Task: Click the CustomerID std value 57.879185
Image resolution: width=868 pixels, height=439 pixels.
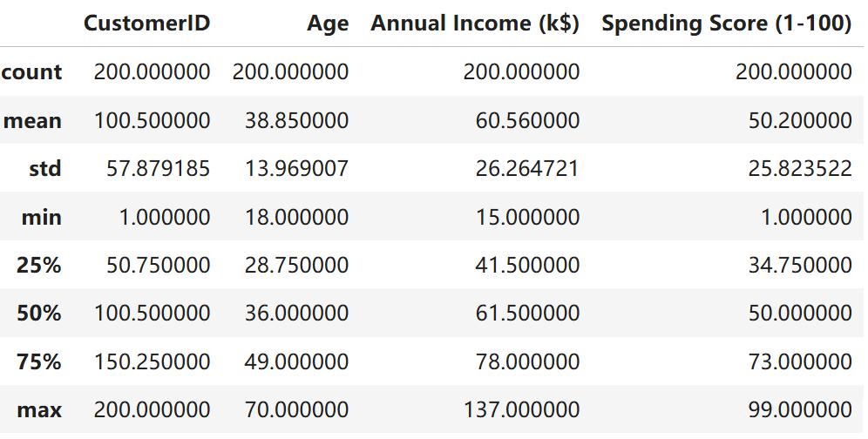Action: tap(159, 169)
